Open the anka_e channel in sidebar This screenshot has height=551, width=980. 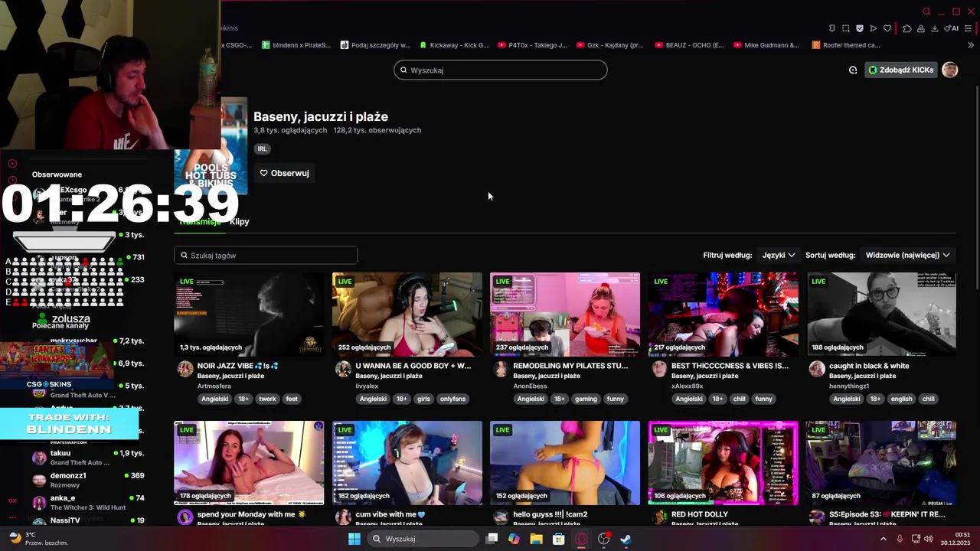coord(88,502)
